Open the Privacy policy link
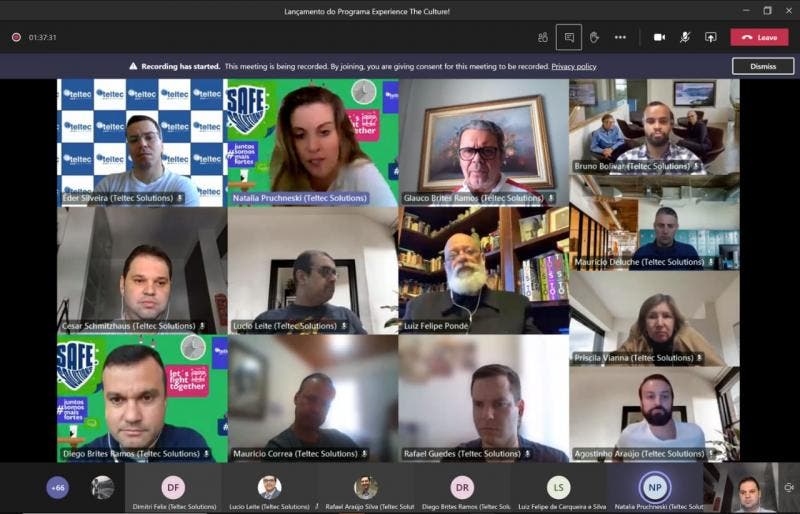 (574, 66)
